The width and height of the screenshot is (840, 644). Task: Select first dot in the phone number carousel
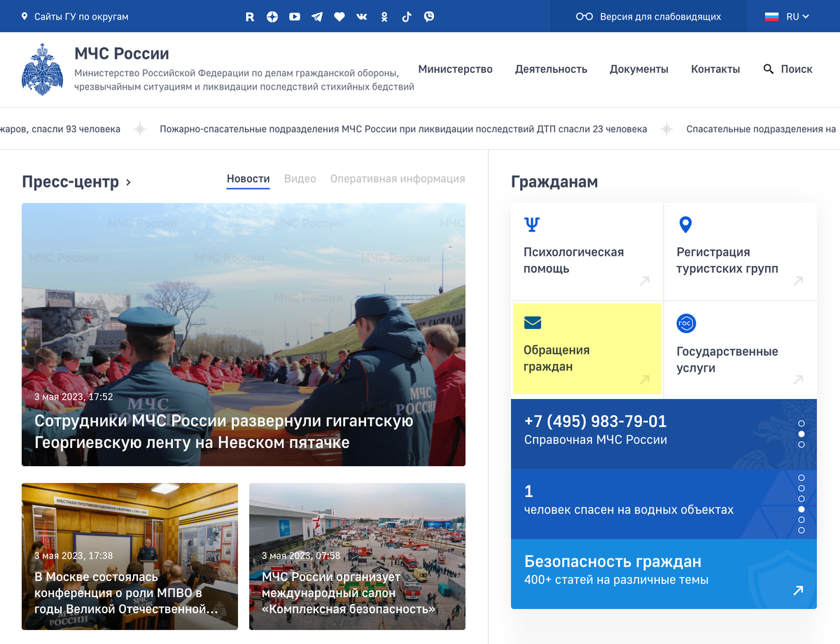[x=801, y=423]
